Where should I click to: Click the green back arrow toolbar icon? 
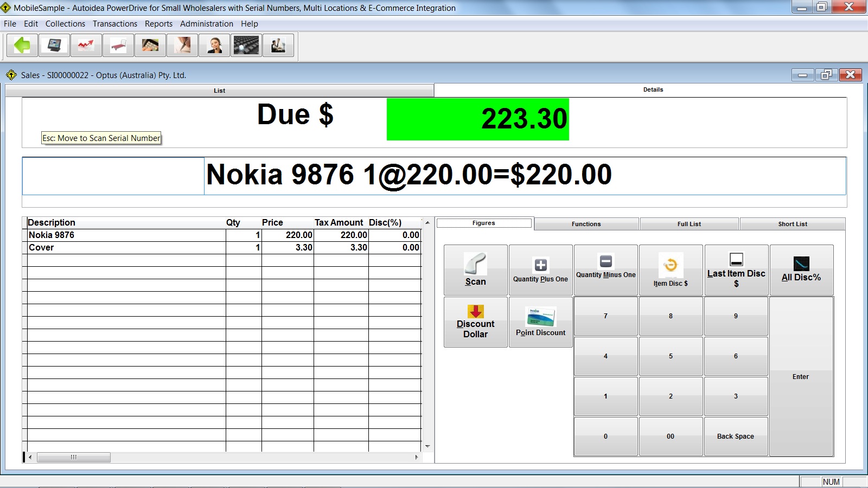(22, 46)
